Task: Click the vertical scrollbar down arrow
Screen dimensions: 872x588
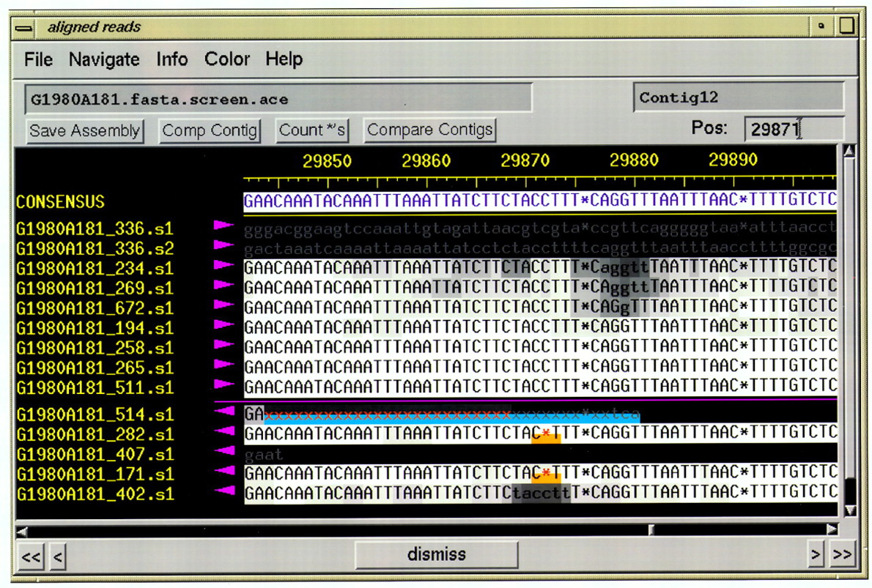Action: pyautogui.click(x=849, y=510)
